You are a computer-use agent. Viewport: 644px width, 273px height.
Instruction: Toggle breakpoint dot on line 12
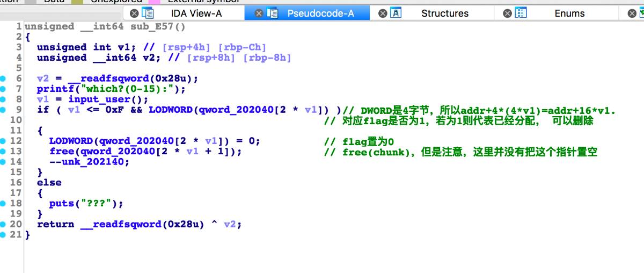3,141
